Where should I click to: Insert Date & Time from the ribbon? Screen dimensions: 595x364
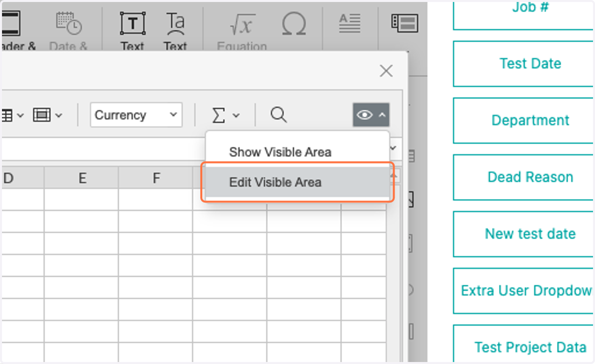click(x=68, y=30)
